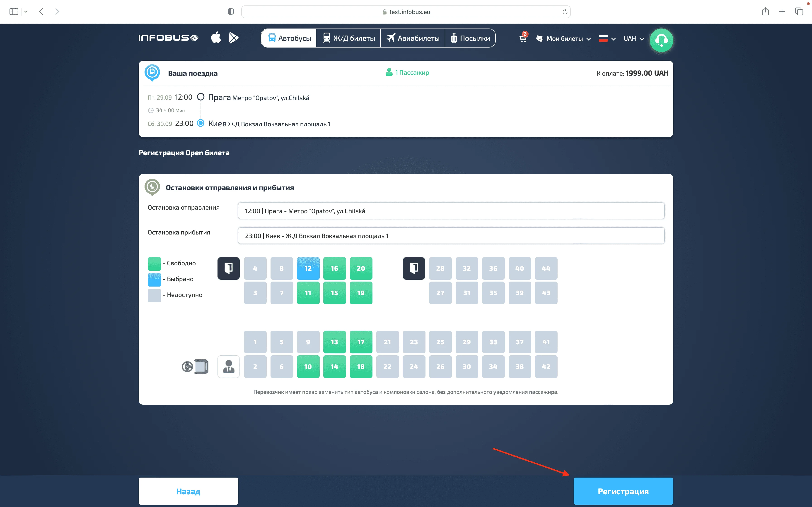
Task: Click the green headset support icon
Action: (661, 40)
